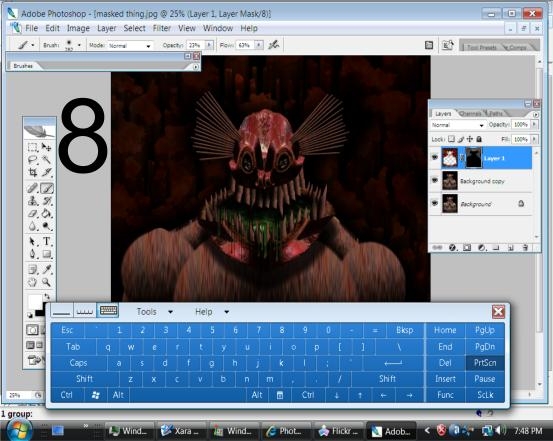Click the Windows Start button
Viewport: 553px width, 441px height.
pos(19,430)
